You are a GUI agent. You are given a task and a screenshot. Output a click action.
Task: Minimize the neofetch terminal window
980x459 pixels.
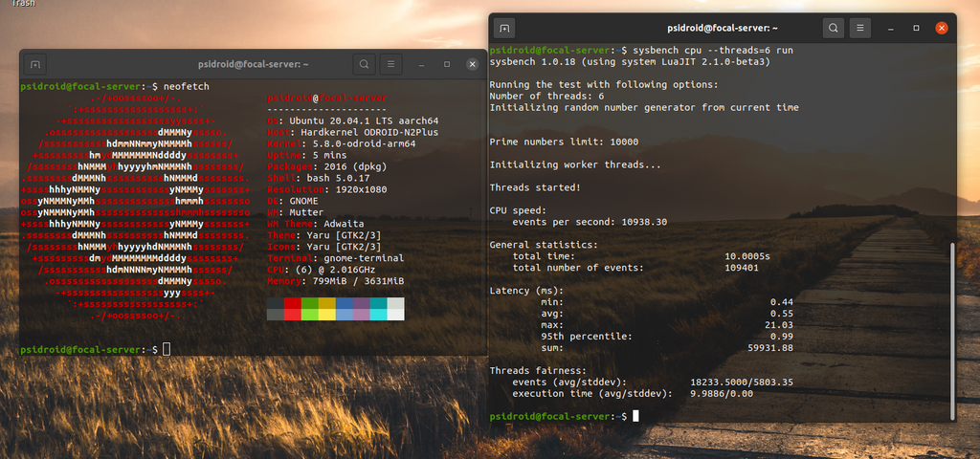(x=421, y=65)
